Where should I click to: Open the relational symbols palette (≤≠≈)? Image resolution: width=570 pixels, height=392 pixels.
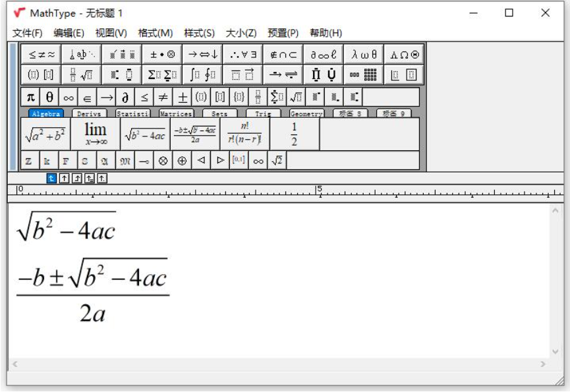(x=41, y=55)
